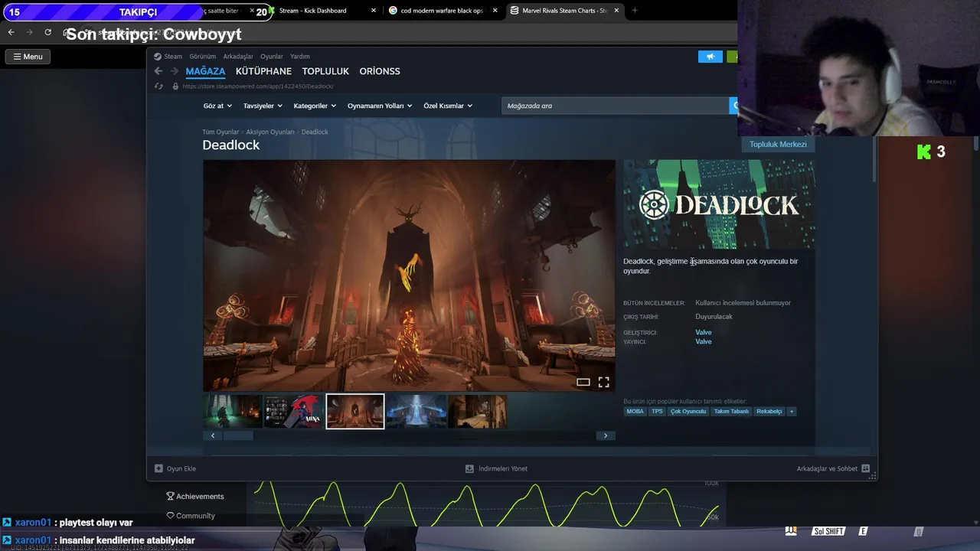Click the Deadlock breadcrumb link
Viewport: 980px width, 551px height.
point(315,132)
